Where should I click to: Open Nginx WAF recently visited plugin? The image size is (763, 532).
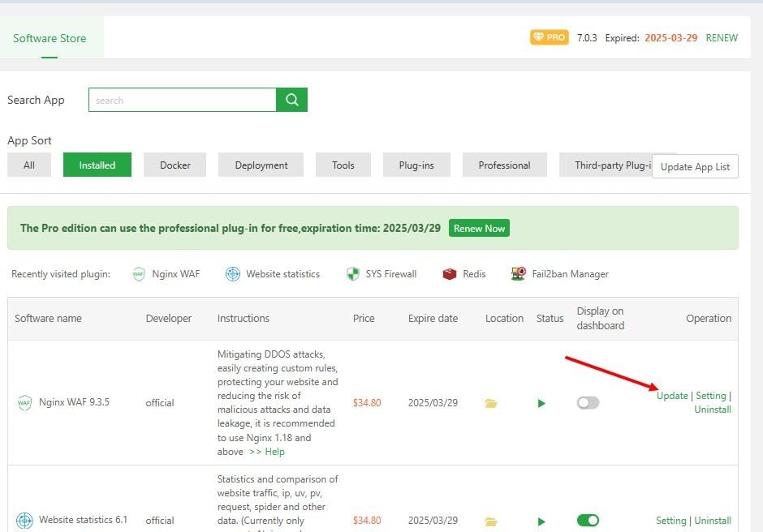tap(166, 274)
